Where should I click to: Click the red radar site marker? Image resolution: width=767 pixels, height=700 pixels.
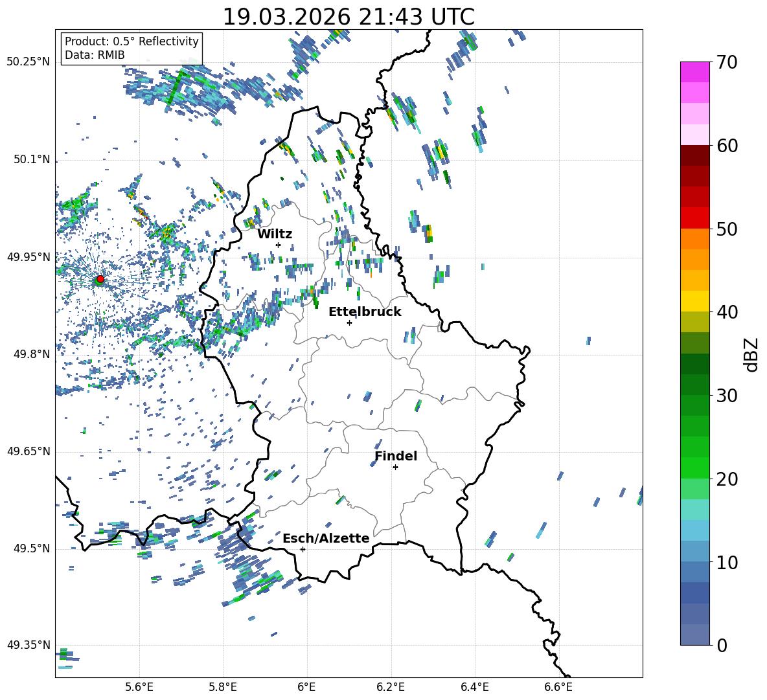[x=100, y=279]
